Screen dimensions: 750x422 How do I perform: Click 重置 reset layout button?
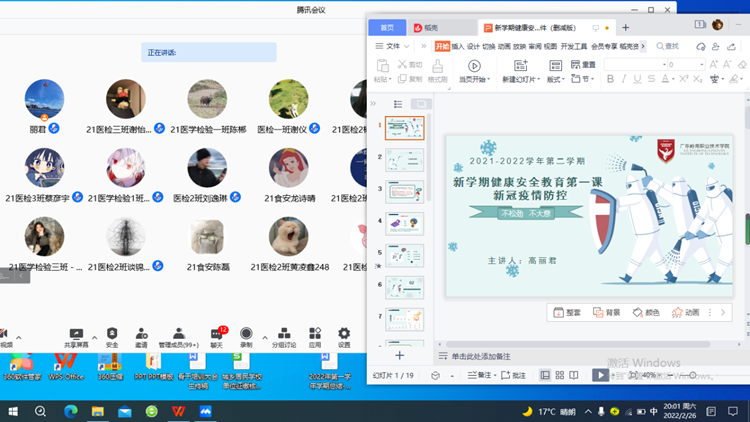[x=583, y=65]
